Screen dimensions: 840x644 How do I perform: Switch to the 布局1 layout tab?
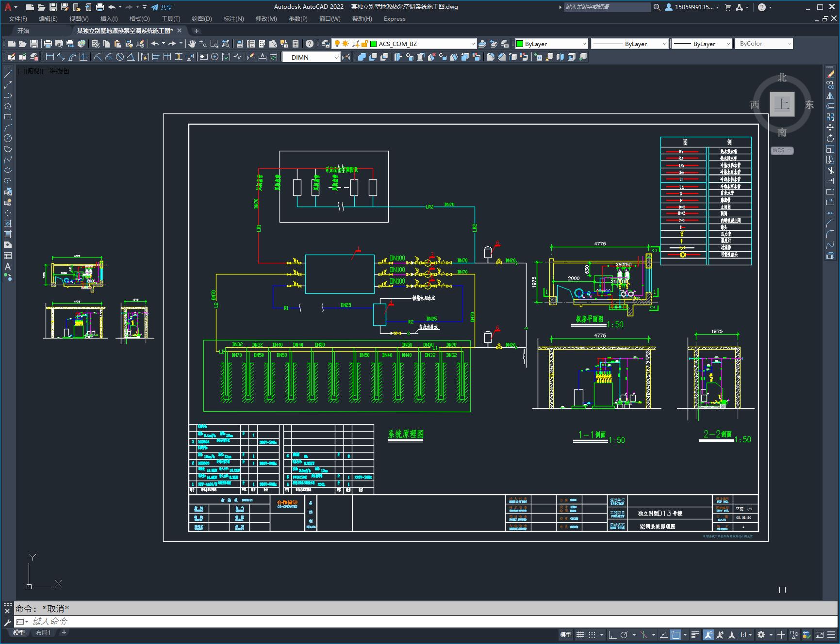[43, 632]
